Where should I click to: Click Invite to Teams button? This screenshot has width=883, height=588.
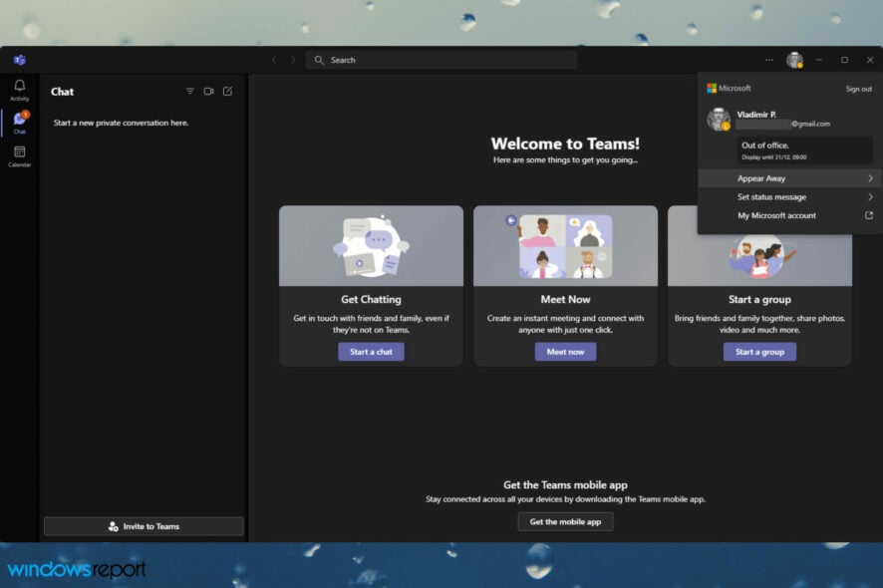(x=144, y=526)
